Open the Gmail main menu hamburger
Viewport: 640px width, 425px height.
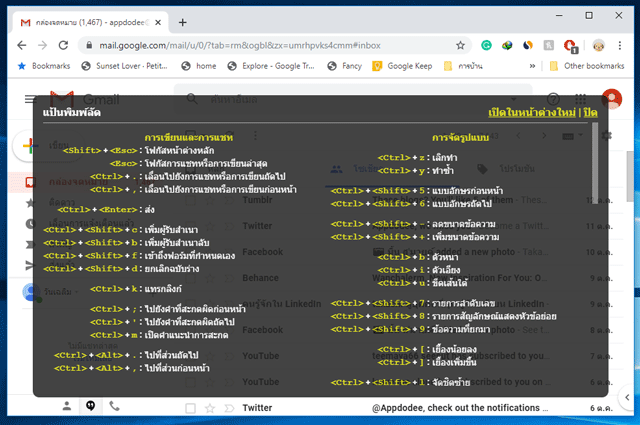31,99
